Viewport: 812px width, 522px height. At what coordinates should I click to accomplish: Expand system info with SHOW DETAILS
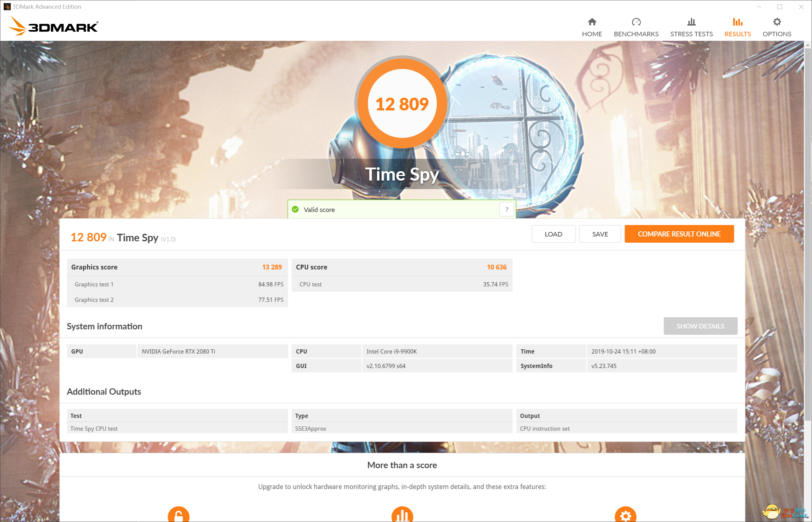click(700, 326)
